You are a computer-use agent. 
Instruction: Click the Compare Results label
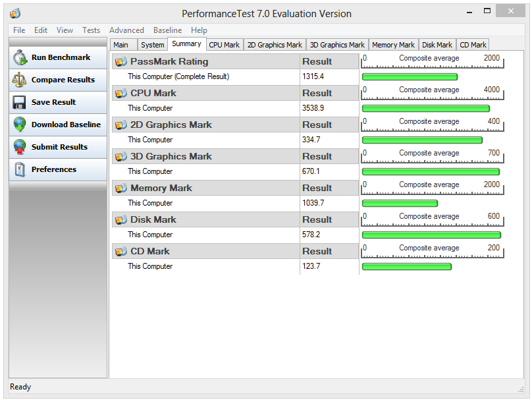click(x=63, y=80)
